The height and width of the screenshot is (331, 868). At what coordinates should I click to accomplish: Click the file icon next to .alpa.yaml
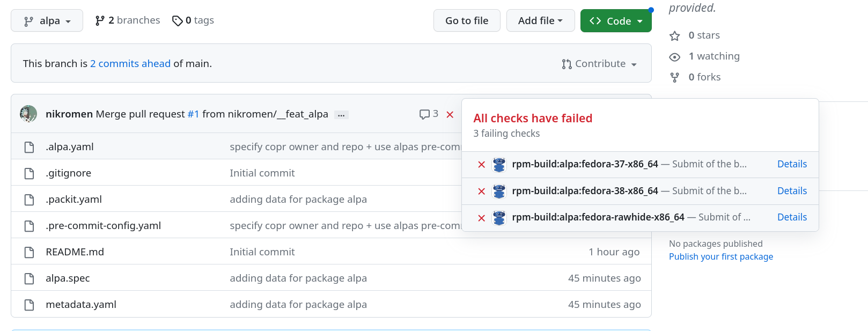[29, 147]
